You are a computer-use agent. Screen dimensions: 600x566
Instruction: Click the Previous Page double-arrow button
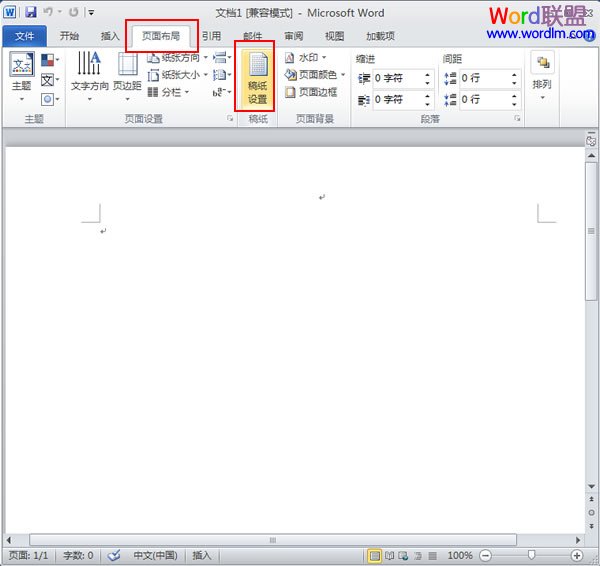click(591, 499)
